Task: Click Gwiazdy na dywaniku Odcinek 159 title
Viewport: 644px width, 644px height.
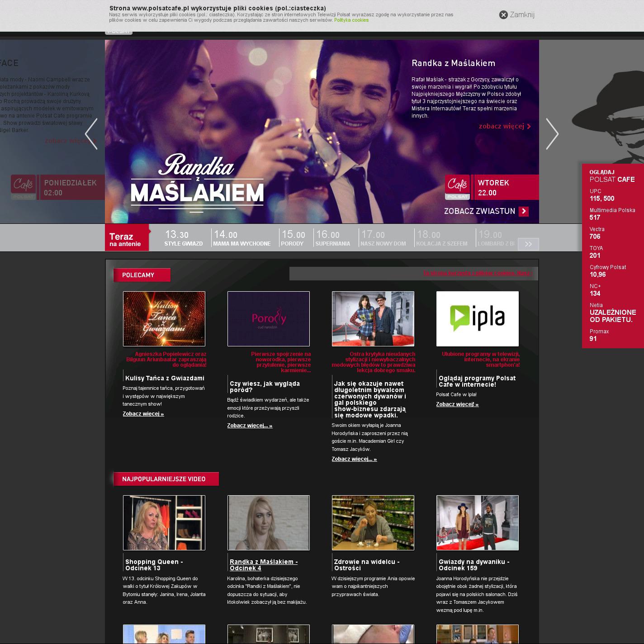Action: click(x=474, y=565)
